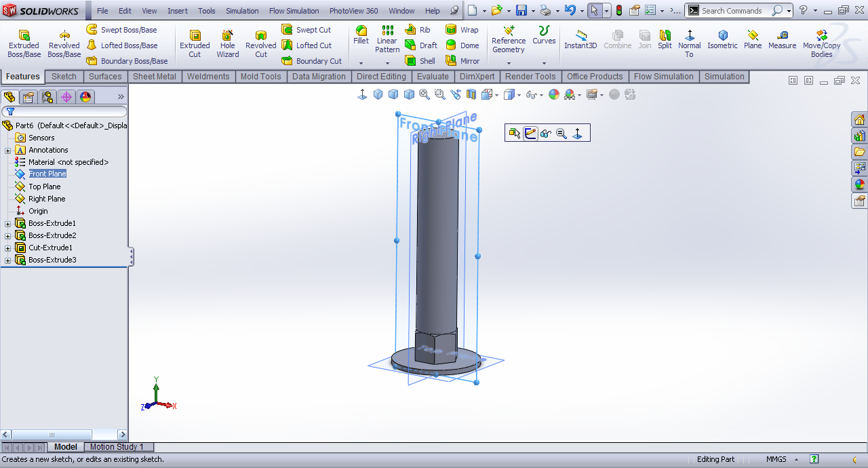
Task: Click Swept Boss/Base button
Action: tap(121, 30)
